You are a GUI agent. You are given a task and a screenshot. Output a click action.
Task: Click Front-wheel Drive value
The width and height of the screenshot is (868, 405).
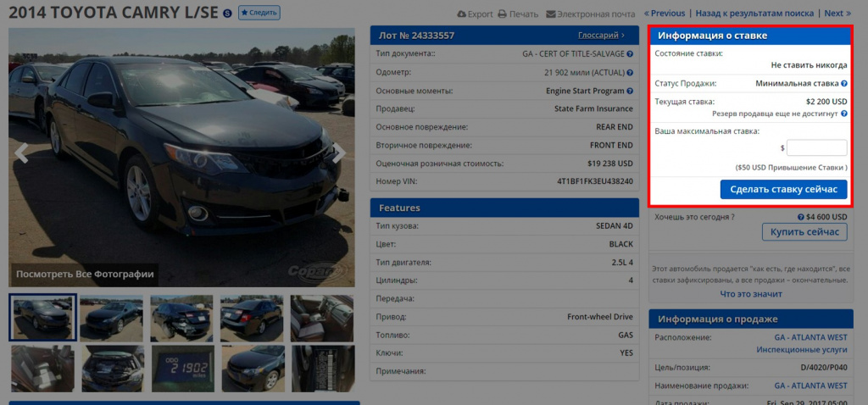[600, 318]
